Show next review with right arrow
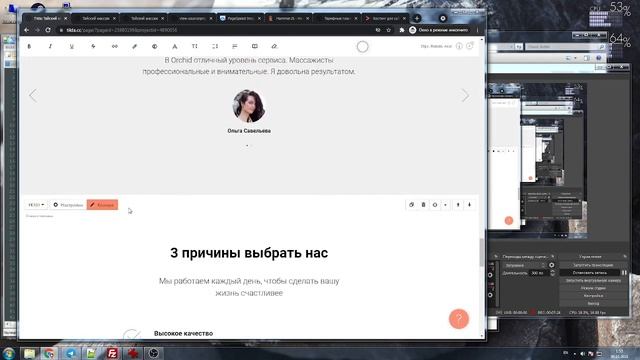Viewport: 640px width, 360px height. click(x=465, y=96)
